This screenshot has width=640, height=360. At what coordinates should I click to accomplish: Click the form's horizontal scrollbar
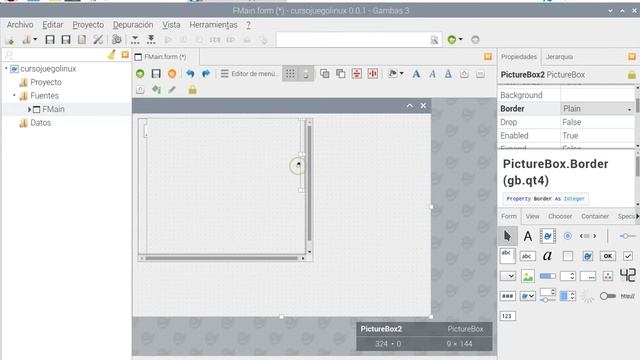tap(222, 258)
